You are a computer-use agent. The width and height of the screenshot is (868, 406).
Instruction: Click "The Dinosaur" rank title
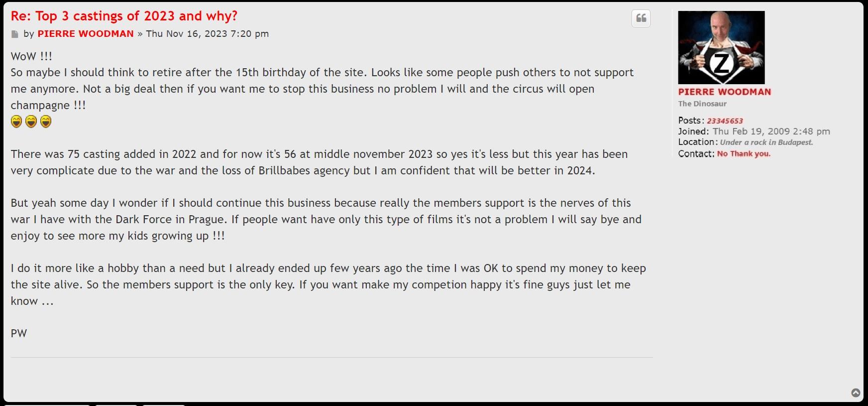(x=702, y=104)
